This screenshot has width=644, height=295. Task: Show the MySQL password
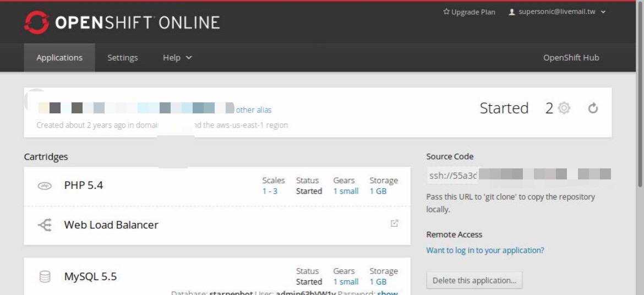[388, 293]
